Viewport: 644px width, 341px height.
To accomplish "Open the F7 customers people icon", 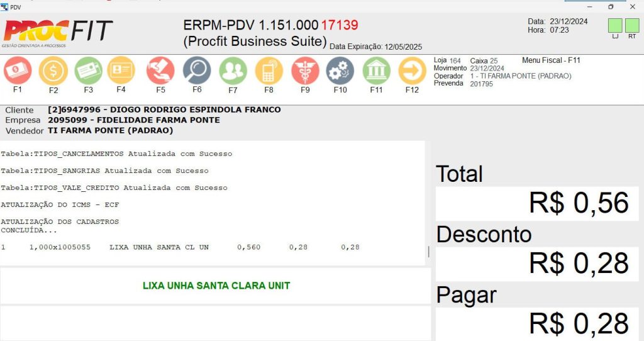I will pos(233,70).
